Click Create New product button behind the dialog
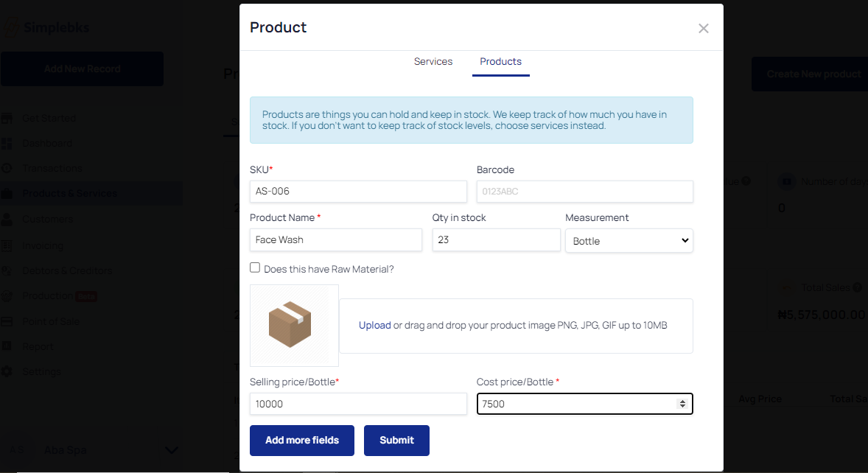 click(x=809, y=74)
